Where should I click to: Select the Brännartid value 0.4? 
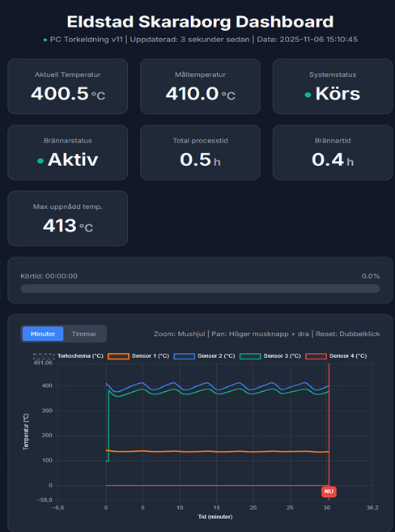[x=328, y=160]
